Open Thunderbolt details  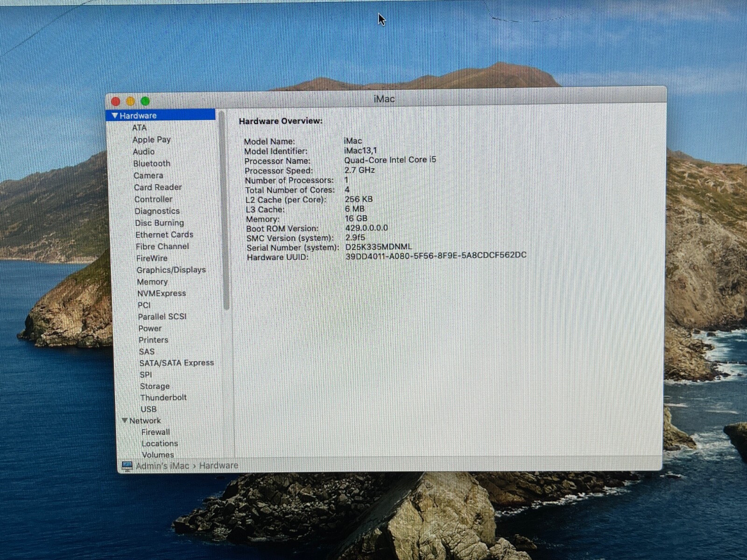tap(163, 398)
